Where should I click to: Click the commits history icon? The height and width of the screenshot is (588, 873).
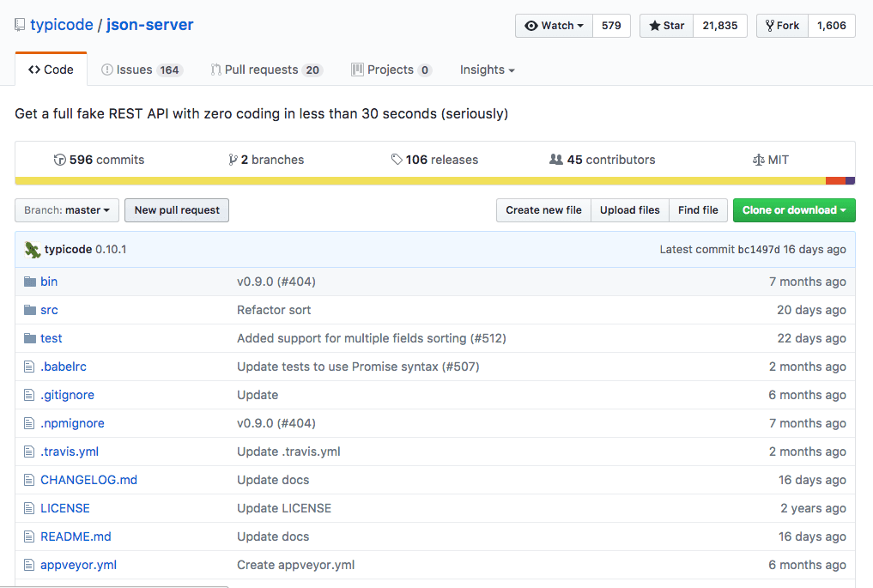60,160
